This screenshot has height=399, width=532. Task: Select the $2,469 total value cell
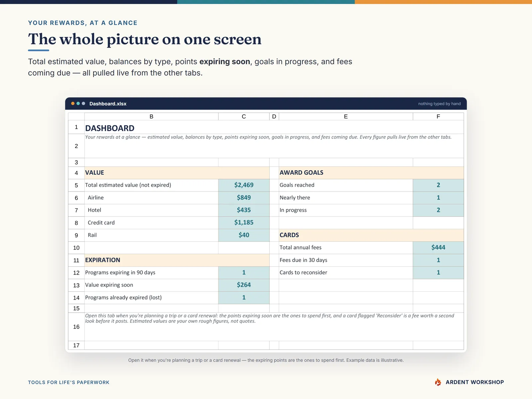click(244, 185)
